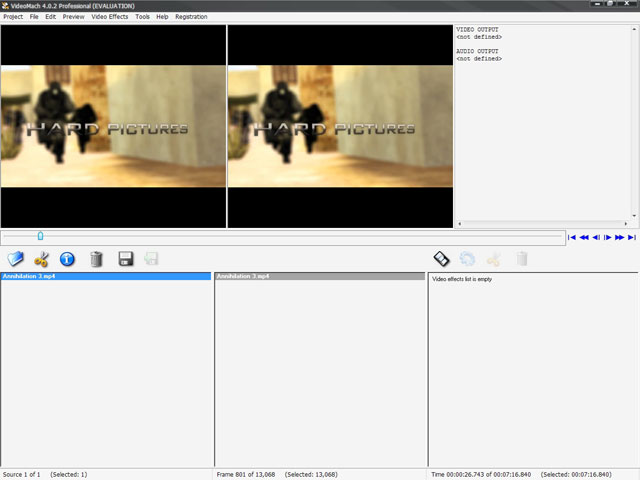Click 'Source 1 of 1' in the status bar
640x480 pixels.
22,474
